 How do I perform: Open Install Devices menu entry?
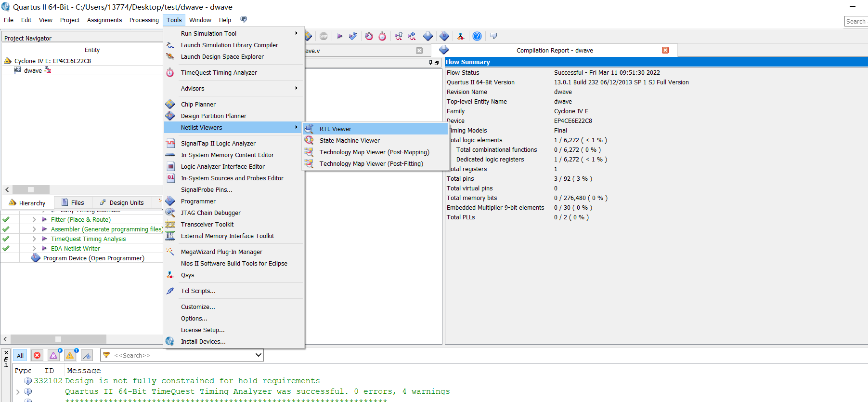point(234,341)
